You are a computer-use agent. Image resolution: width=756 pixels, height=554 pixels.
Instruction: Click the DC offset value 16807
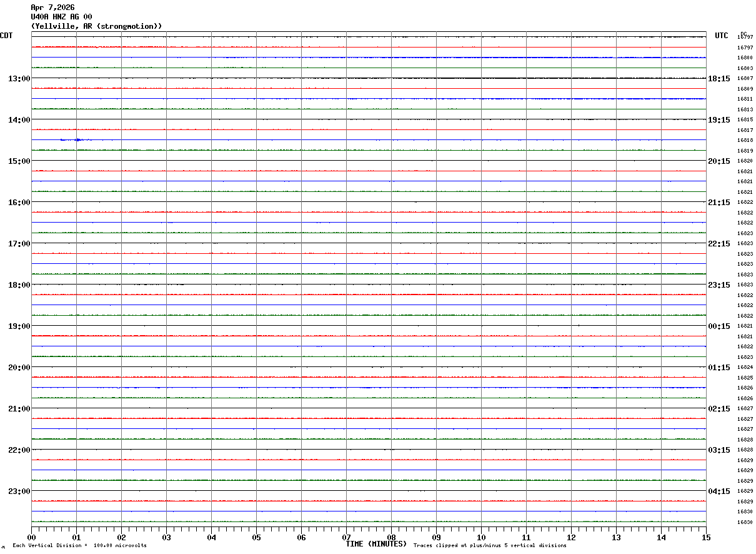click(x=745, y=79)
